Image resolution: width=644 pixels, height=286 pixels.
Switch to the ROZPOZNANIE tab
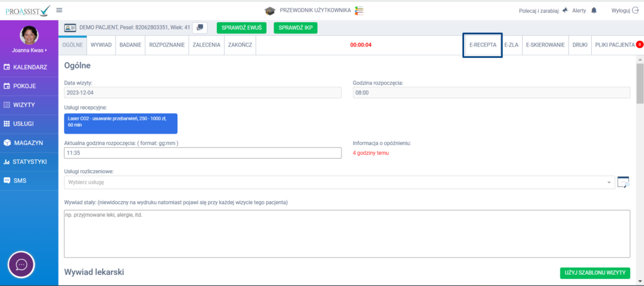click(167, 45)
